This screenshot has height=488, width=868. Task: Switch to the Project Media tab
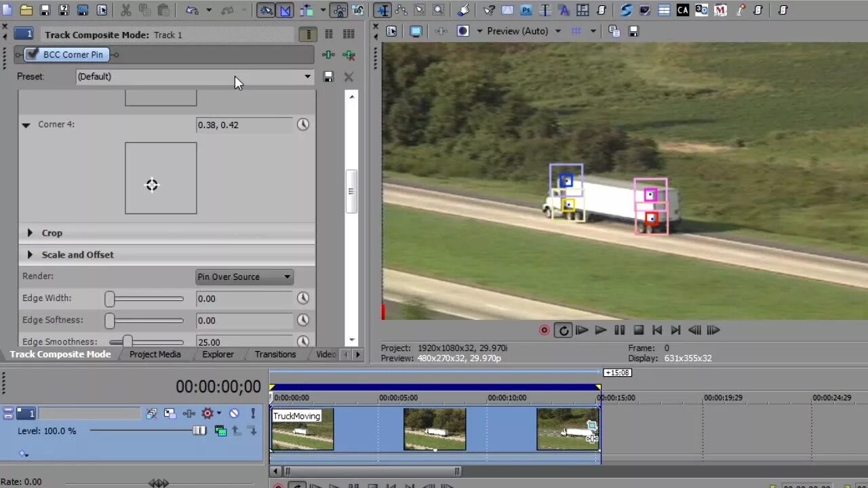point(155,354)
